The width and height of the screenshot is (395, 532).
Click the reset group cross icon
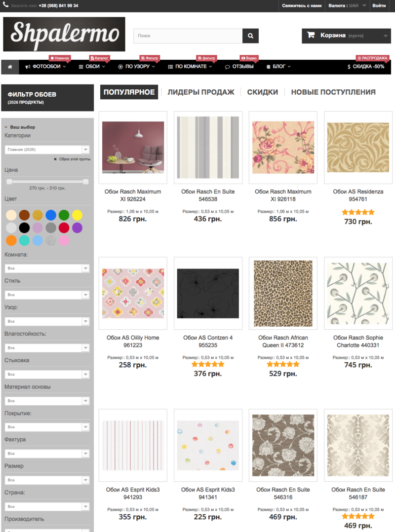pos(55,159)
